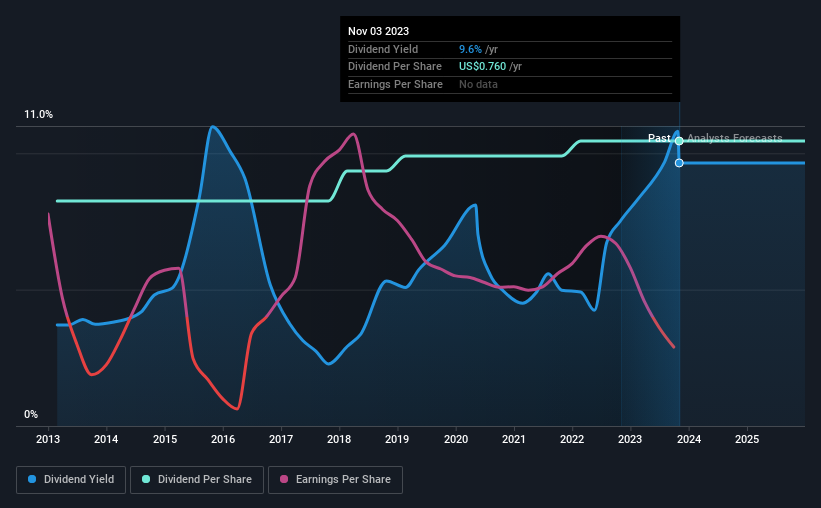Click the 11.0% y-axis label

[x=39, y=115]
